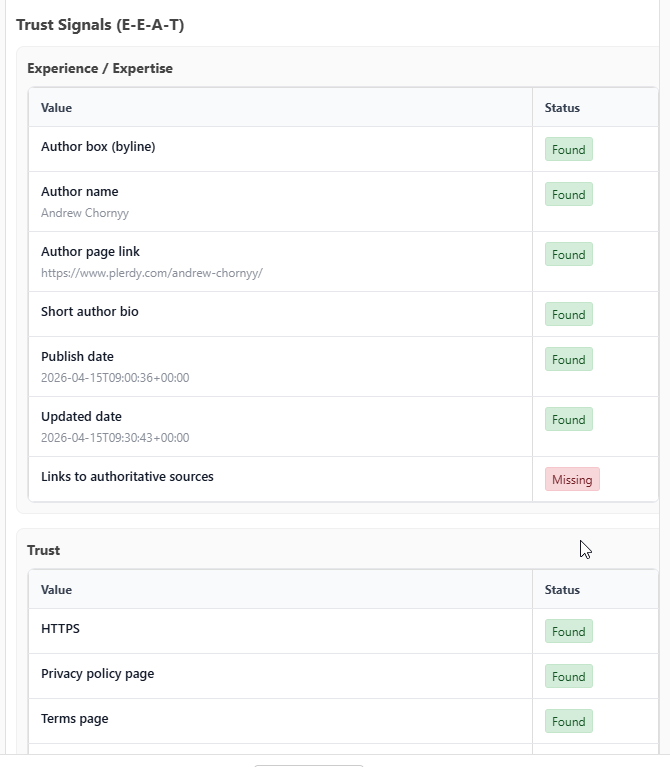Click the Author page link URL
The height and width of the screenshot is (767, 670).
[x=151, y=272]
